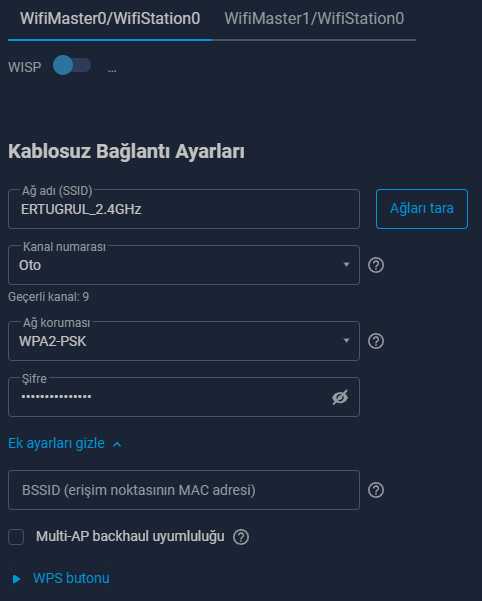482x601 pixels.
Task: Toggle the WISP switch
Action: 72,65
